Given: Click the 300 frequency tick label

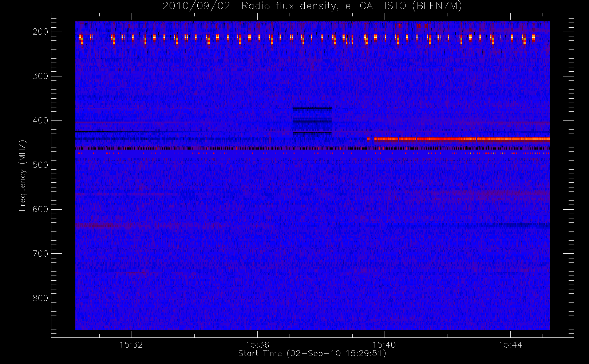Looking at the screenshot, I should click(40, 76).
